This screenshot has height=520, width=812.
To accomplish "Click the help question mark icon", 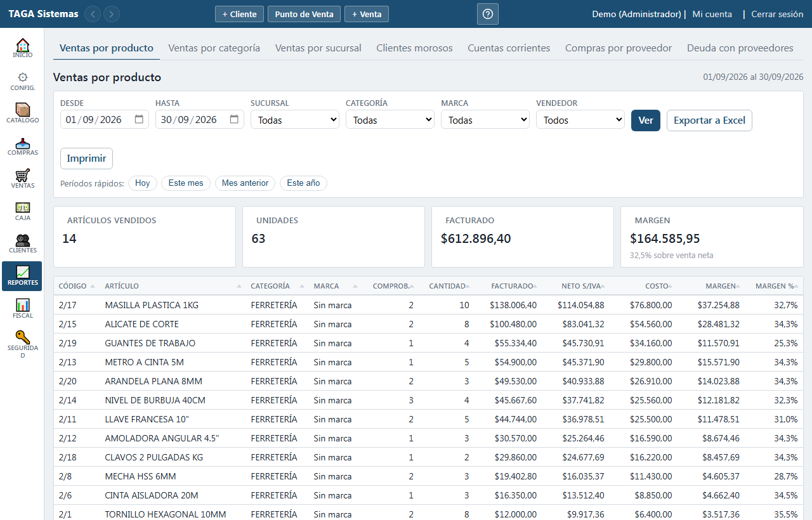I will 487,14.
